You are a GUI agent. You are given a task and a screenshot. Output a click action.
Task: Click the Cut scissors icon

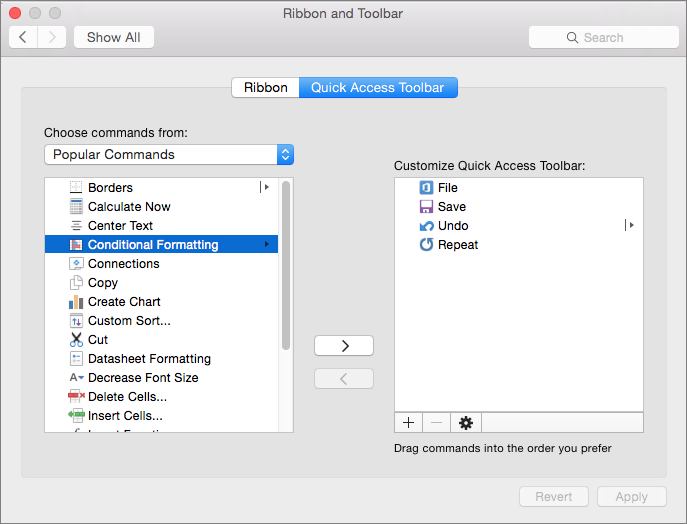pyautogui.click(x=76, y=340)
